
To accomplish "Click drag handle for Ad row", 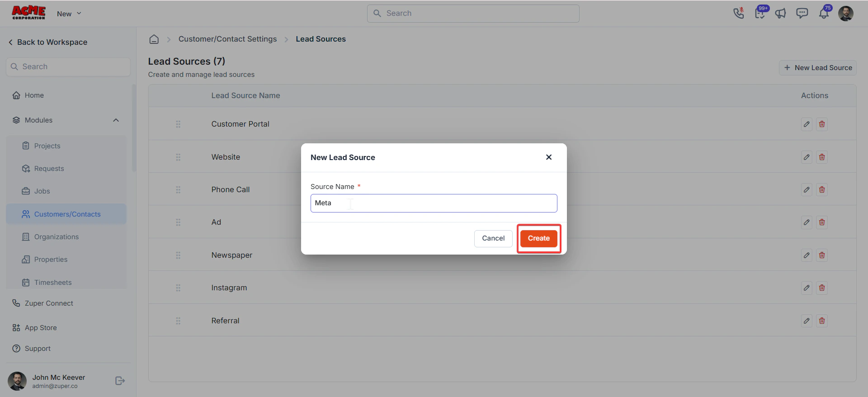I will tap(178, 222).
